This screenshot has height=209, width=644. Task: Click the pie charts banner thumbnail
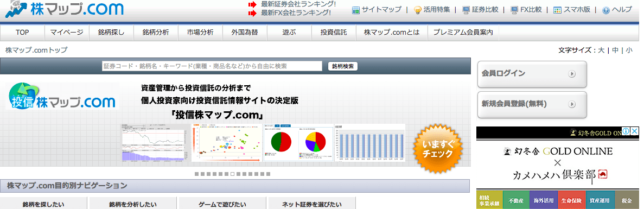pyautogui.click(x=298, y=142)
